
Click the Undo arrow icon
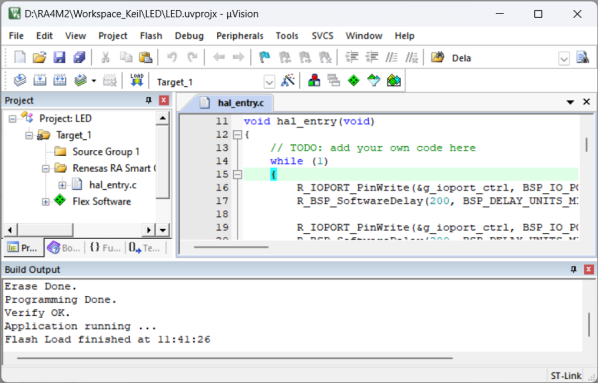172,58
